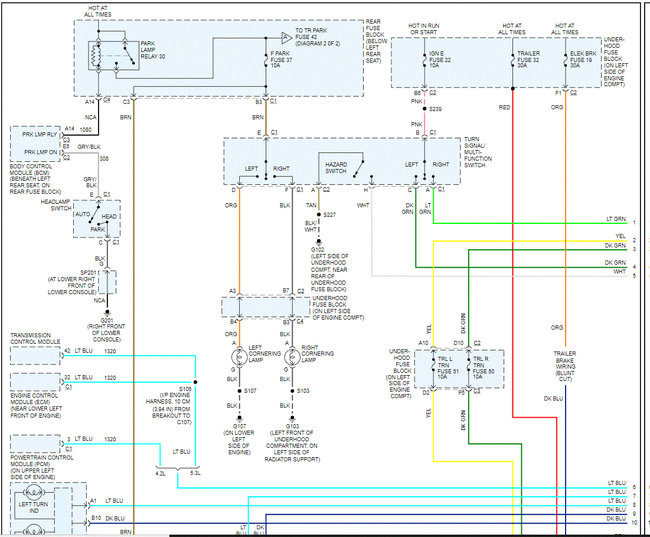Click the "HEADLAMP SWITCH" label

[x=56, y=205]
